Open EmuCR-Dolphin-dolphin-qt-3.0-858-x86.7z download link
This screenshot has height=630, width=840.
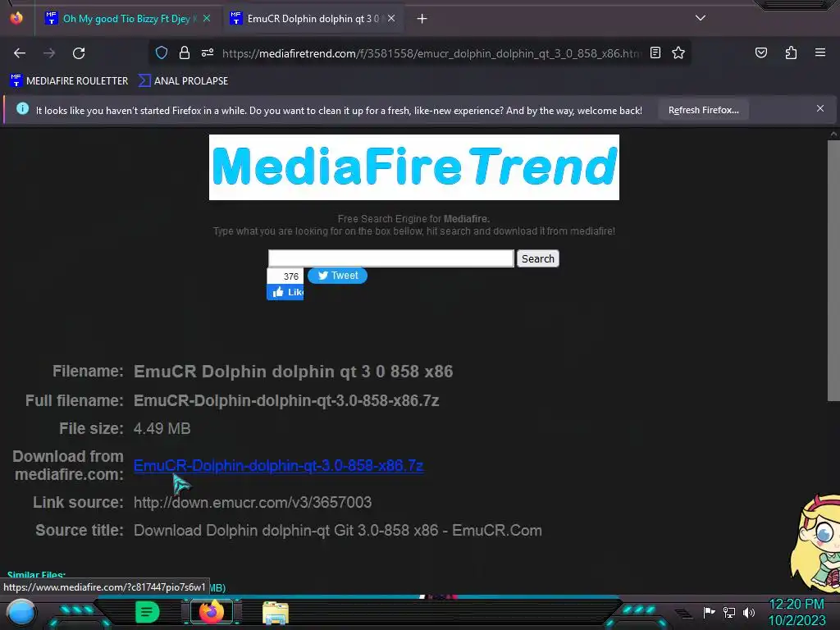click(279, 466)
